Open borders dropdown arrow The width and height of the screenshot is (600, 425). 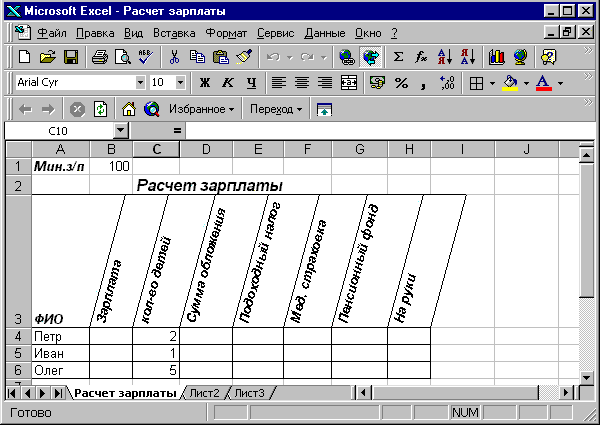pyautogui.click(x=492, y=83)
